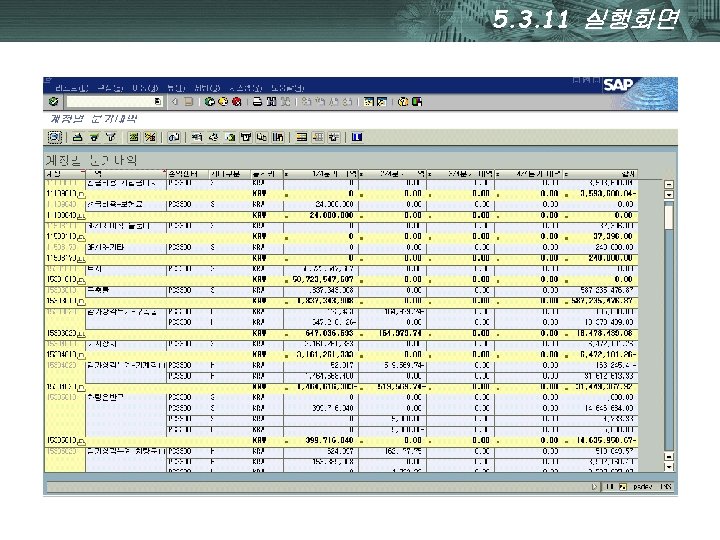Click the Subtotals icon beside Total
Screen dimensions: 720x540
[x=150, y=137]
